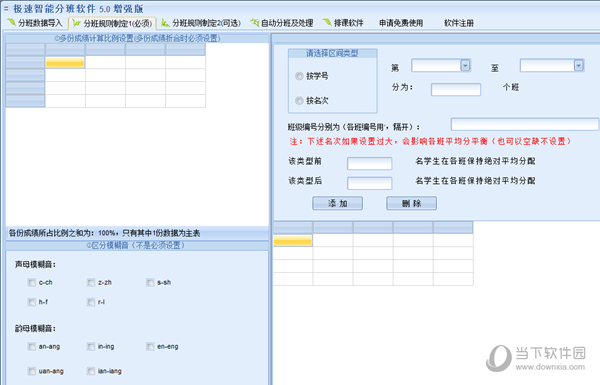Click the red 注 warning note text
Image resolution: width=600 pixels, height=385 pixels.
click(430, 142)
